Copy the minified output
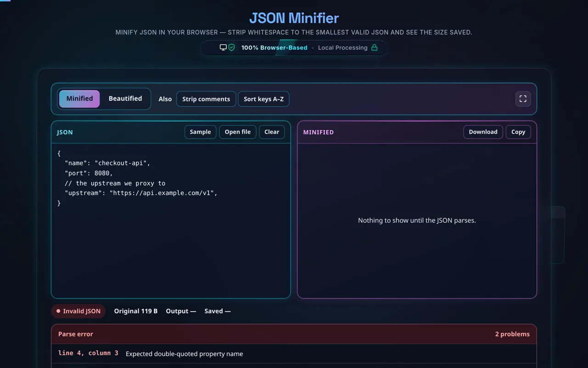Screen dimensions: 588x368 tap(518, 132)
